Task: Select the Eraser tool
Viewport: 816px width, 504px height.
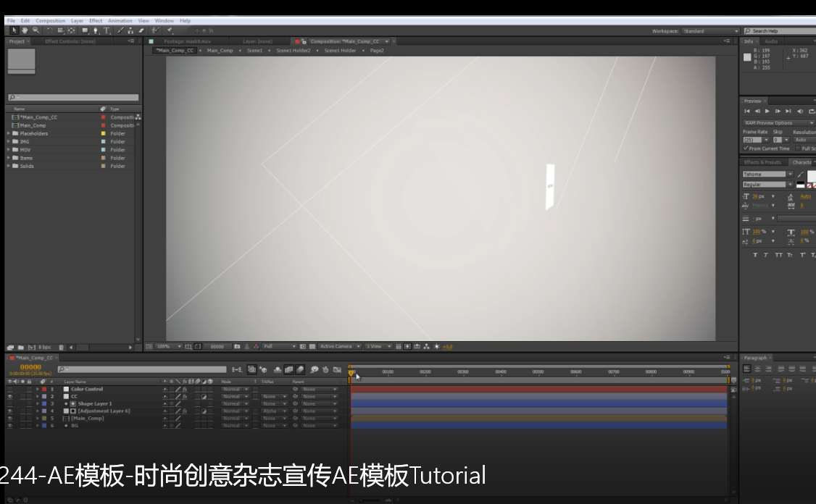Action: point(141,30)
